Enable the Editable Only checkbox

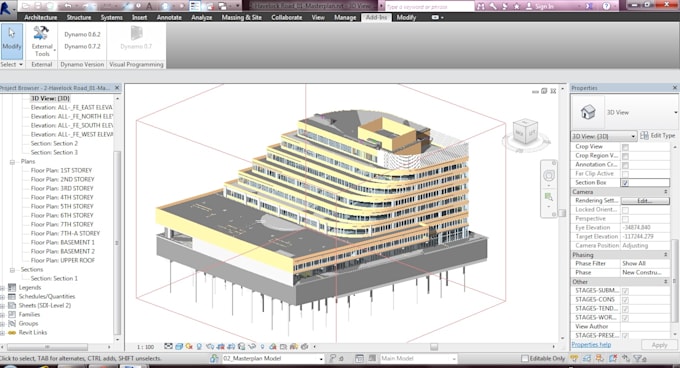(525, 358)
